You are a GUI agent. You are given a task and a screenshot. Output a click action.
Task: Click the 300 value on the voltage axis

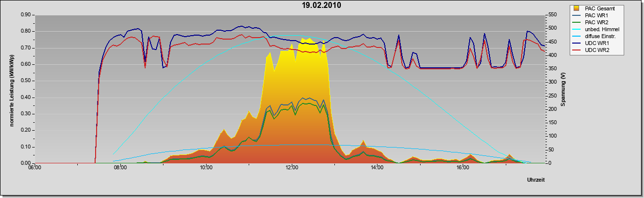[552, 82]
